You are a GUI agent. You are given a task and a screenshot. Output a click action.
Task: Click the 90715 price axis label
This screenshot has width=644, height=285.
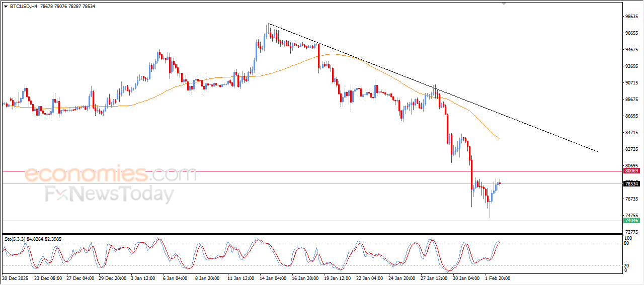[631, 83]
